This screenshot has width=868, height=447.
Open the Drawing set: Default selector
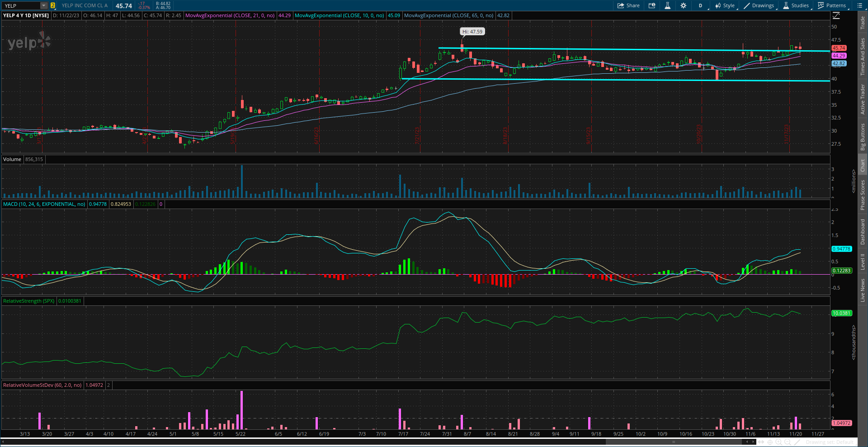click(x=830, y=442)
